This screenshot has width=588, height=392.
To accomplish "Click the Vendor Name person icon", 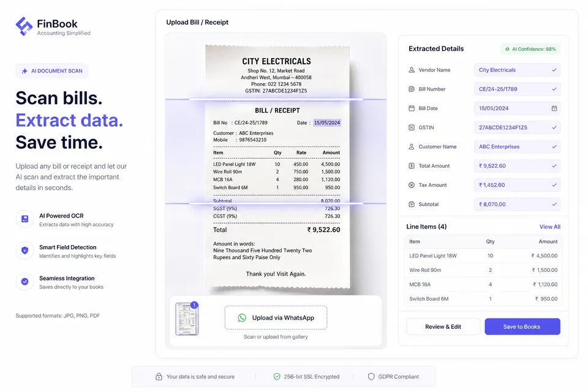I will coord(412,70).
